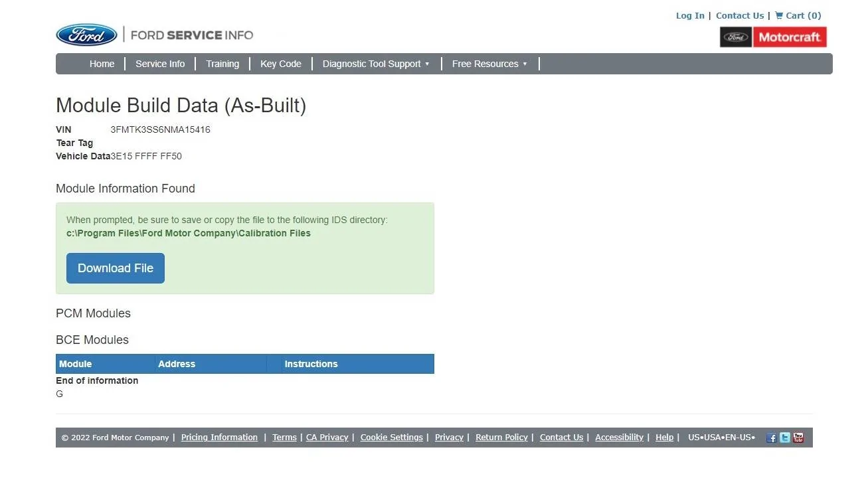Click the BCE Modules heading

point(92,340)
